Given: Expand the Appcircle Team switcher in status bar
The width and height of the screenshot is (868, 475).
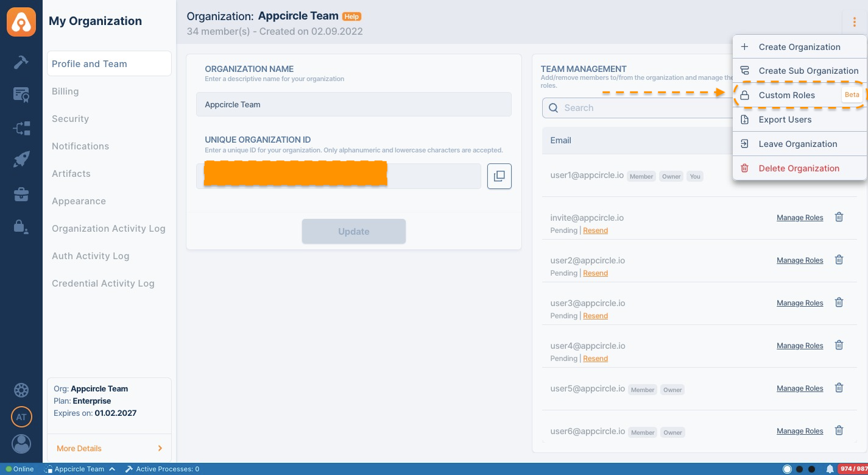Looking at the screenshot, I should [x=80, y=469].
